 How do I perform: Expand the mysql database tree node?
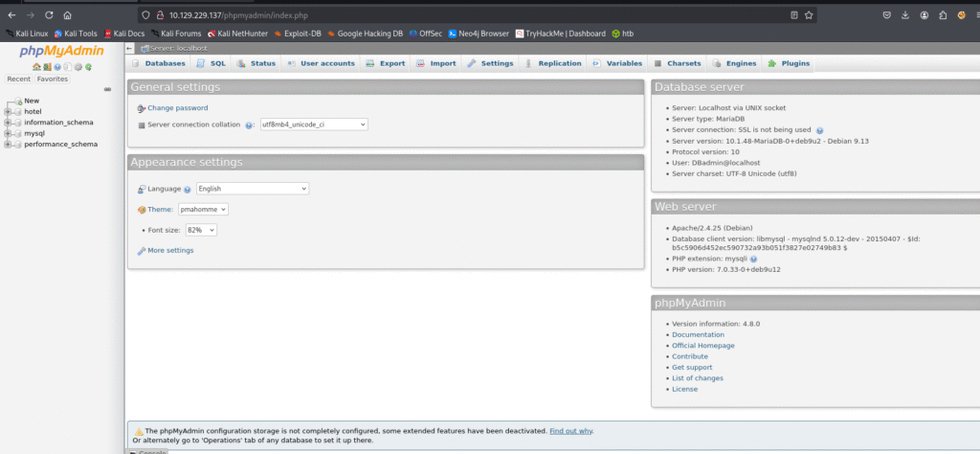pos(8,133)
